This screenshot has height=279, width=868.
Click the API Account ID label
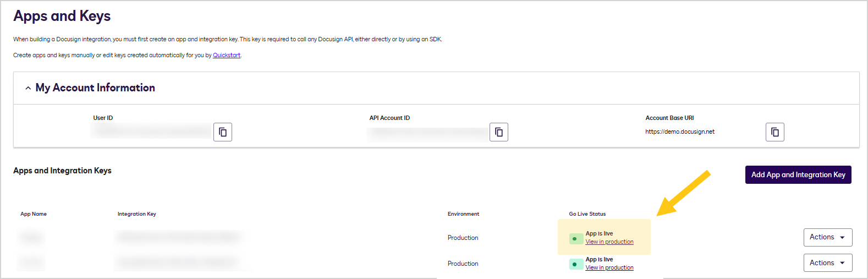[389, 118]
